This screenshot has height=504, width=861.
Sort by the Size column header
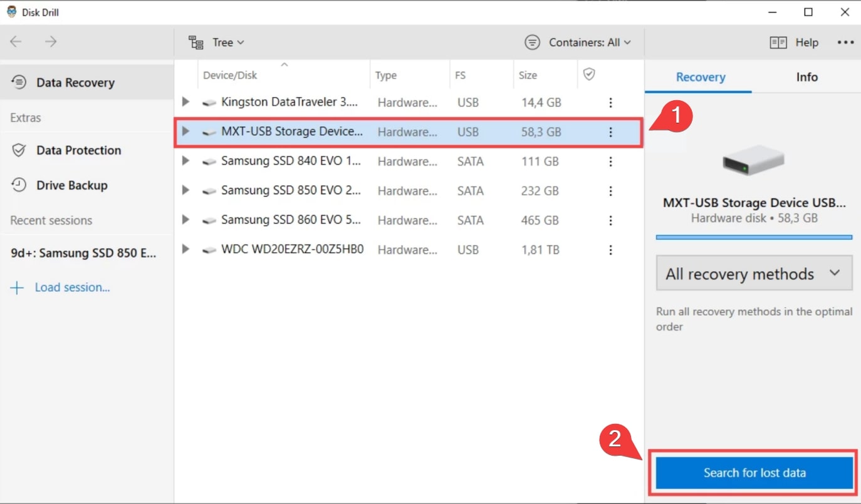528,75
